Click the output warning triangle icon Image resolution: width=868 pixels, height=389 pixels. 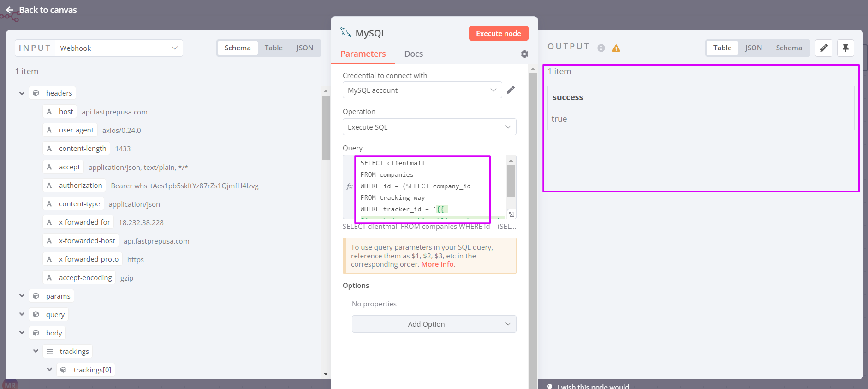[x=616, y=48]
